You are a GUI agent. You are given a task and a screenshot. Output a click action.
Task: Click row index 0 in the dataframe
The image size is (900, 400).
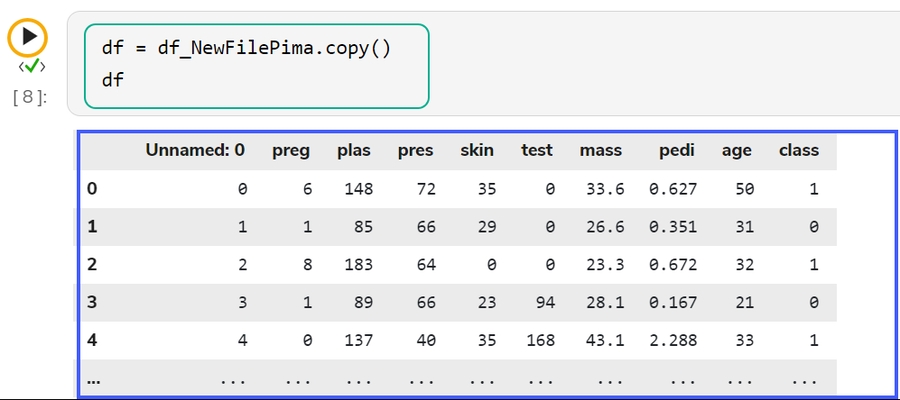[x=92, y=188]
